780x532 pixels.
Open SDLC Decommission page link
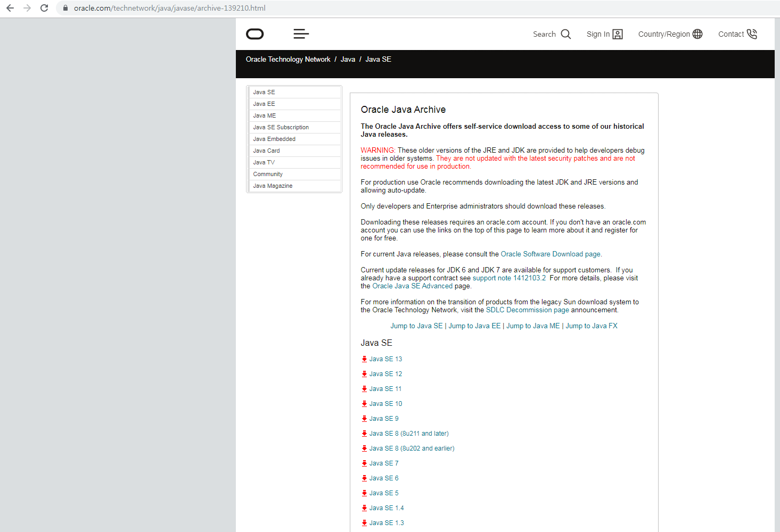coord(527,310)
